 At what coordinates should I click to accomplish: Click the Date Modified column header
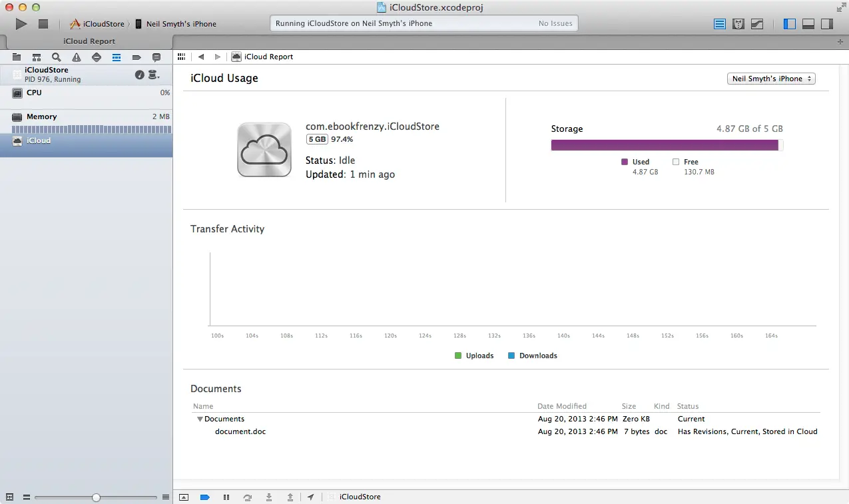pyautogui.click(x=562, y=406)
